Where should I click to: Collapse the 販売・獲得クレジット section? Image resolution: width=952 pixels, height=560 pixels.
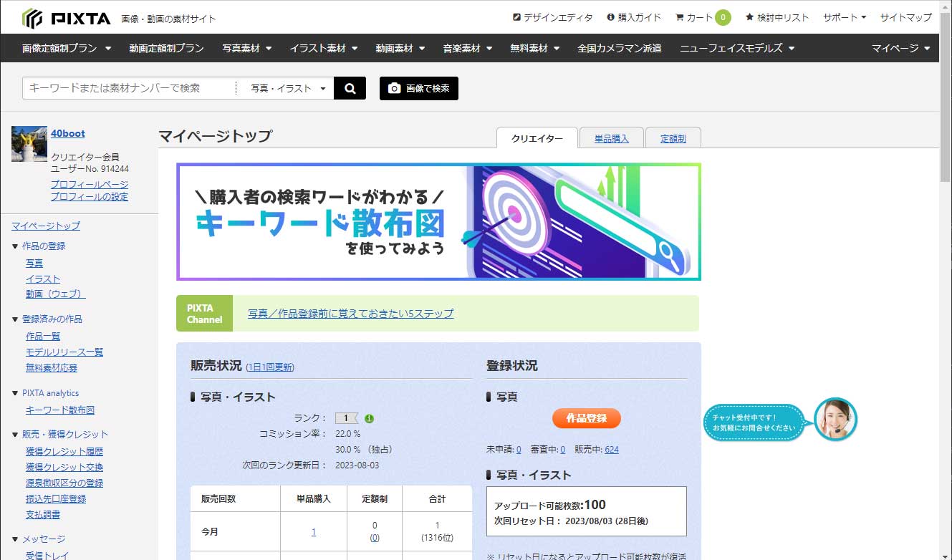[x=16, y=434]
